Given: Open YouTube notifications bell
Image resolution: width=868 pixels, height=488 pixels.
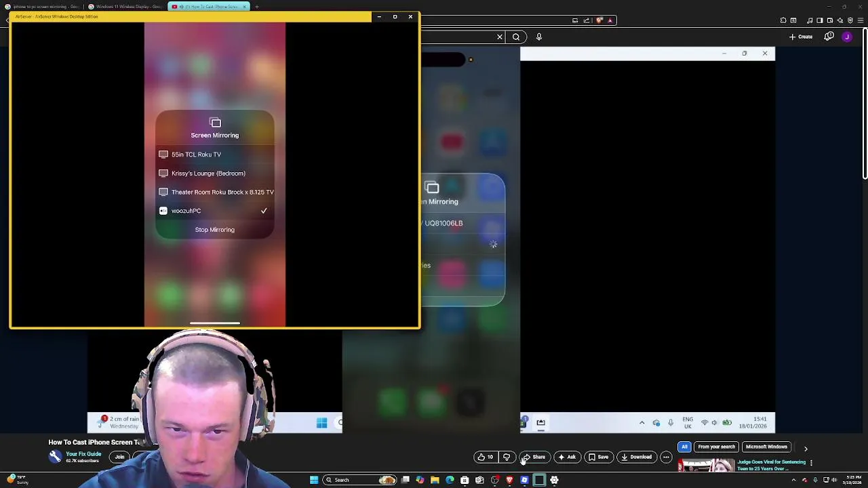Looking at the screenshot, I should 829,37.
